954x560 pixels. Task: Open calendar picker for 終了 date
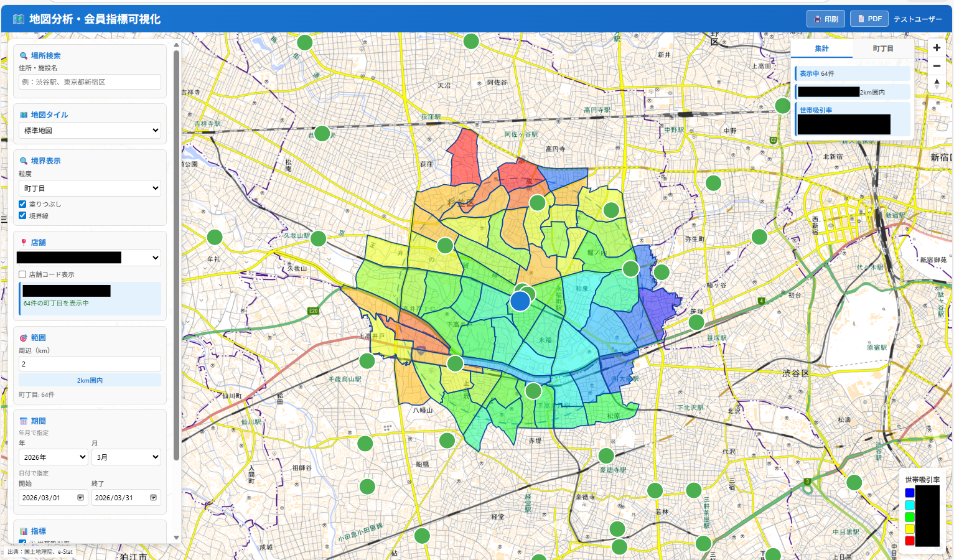pyautogui.click(x=153, y=498)
